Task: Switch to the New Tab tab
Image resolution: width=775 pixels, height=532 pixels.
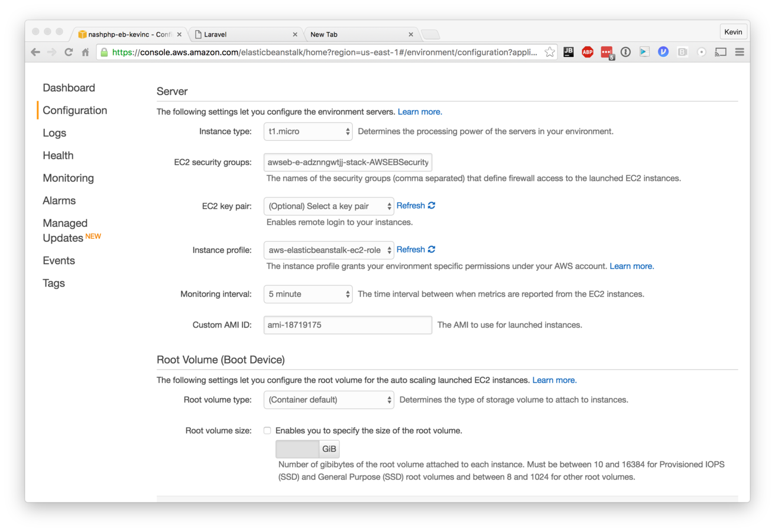Action: point(362,34)
